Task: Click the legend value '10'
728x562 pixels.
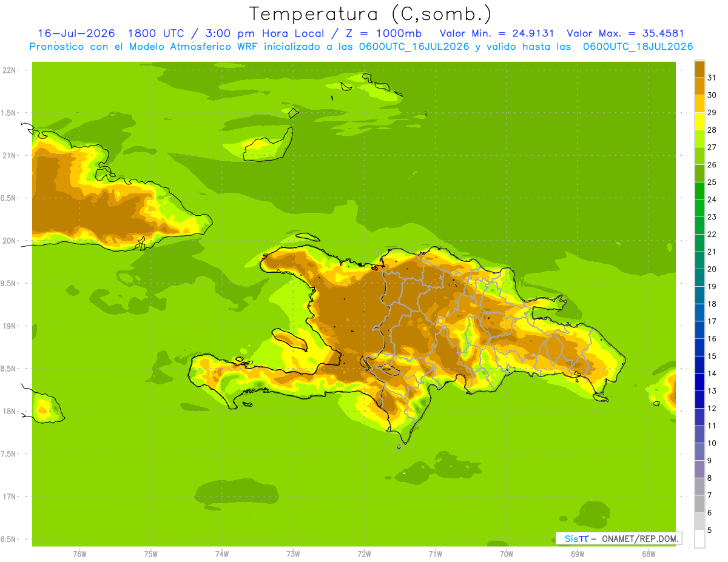Action: (x=712, y=443)
